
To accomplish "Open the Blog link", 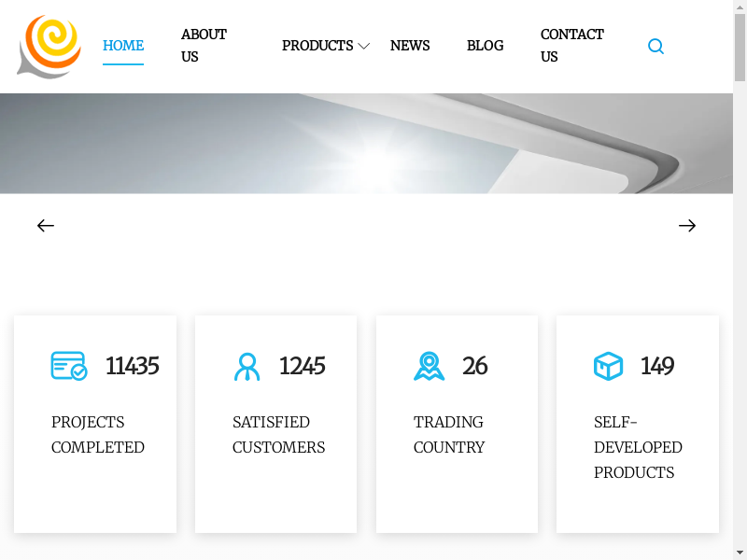I will tap(485, 46).
